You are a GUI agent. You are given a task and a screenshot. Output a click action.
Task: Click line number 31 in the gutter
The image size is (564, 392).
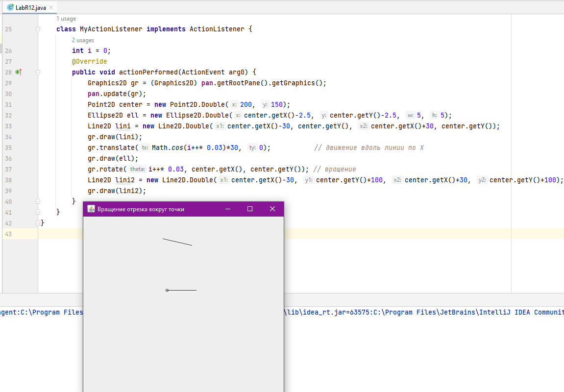(x=8, y=105)
